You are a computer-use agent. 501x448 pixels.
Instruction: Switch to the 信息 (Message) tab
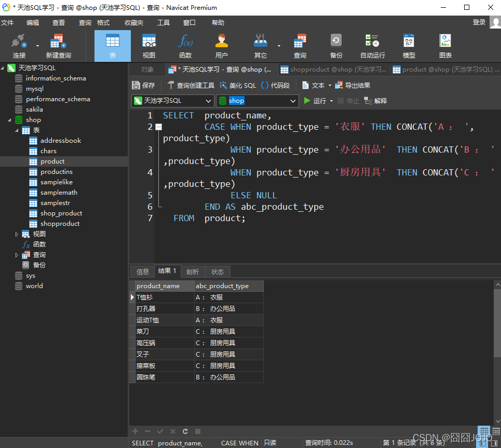[142, 271]
